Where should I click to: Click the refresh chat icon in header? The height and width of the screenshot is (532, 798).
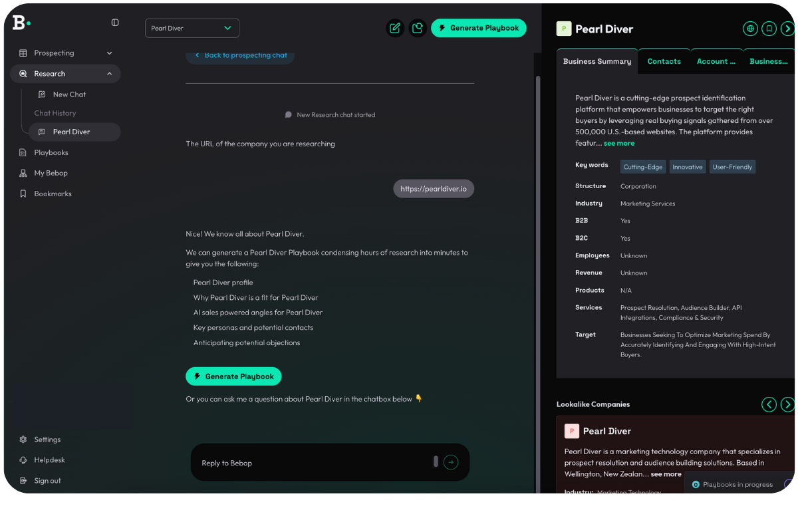coord(418,28)
